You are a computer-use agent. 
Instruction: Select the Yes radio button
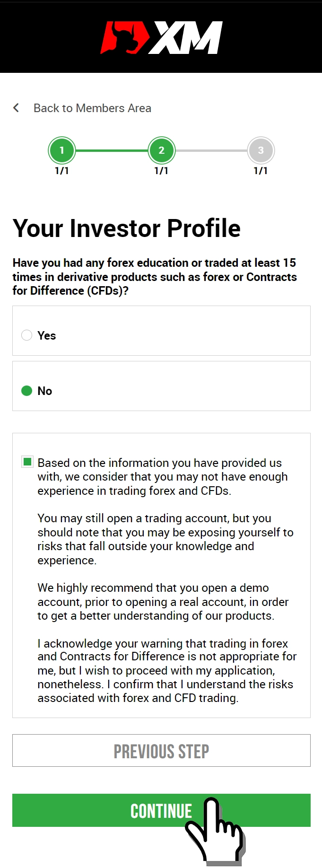27,335
